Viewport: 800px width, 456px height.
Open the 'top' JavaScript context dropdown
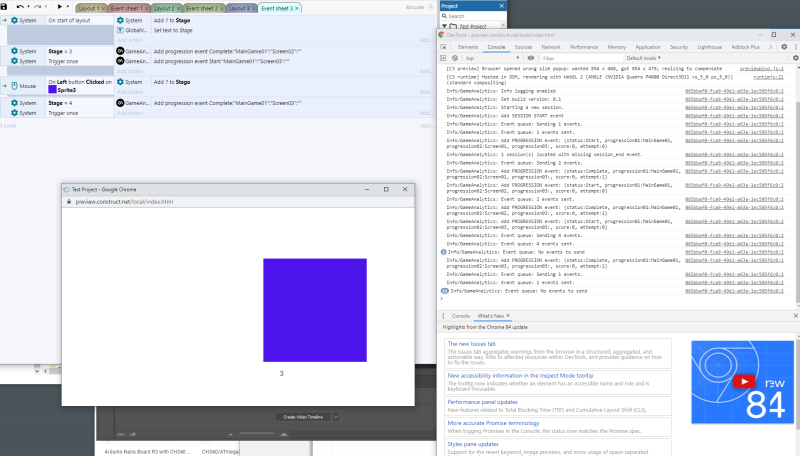[492, 58]
